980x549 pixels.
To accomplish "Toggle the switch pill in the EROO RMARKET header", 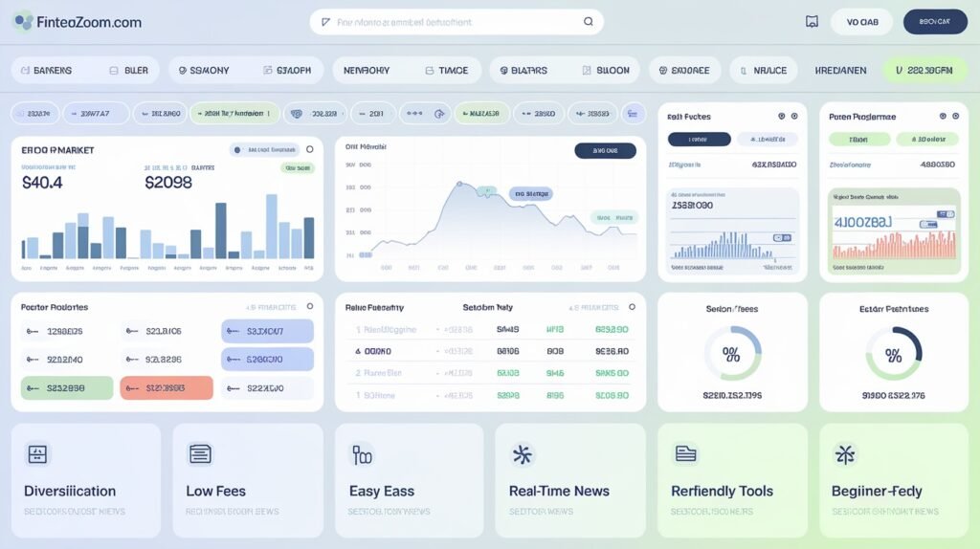I will click(265, 150).
